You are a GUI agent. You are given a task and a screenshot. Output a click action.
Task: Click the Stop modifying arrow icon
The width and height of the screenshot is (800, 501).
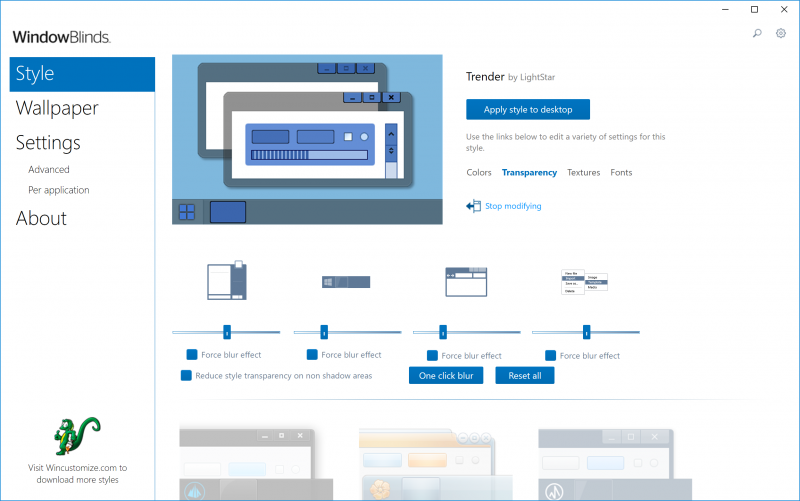click(x=474, y=206)
